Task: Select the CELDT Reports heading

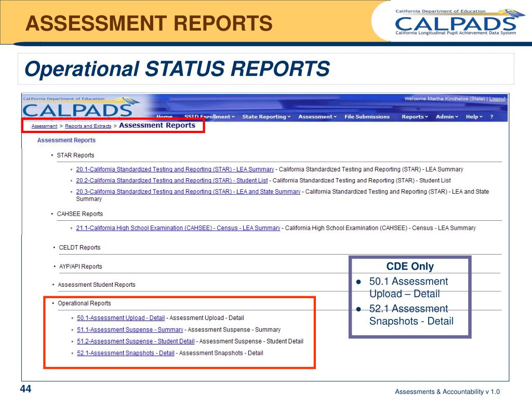Action: [79, 247]
